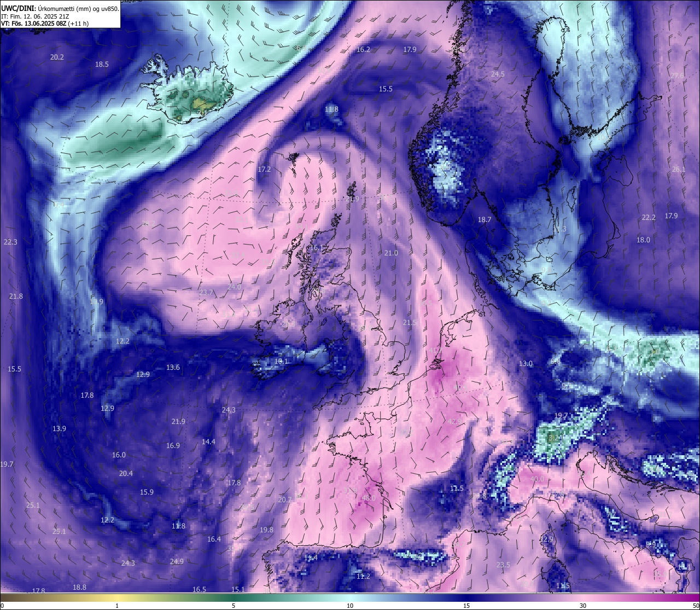Click the map value 13.6
This screenshot has height=610, width=700.
173,368
